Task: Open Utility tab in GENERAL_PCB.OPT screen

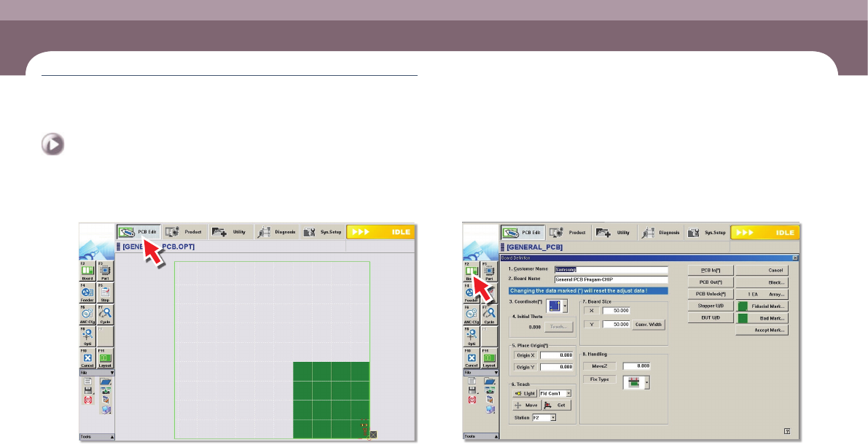Action: coord(231,232)
